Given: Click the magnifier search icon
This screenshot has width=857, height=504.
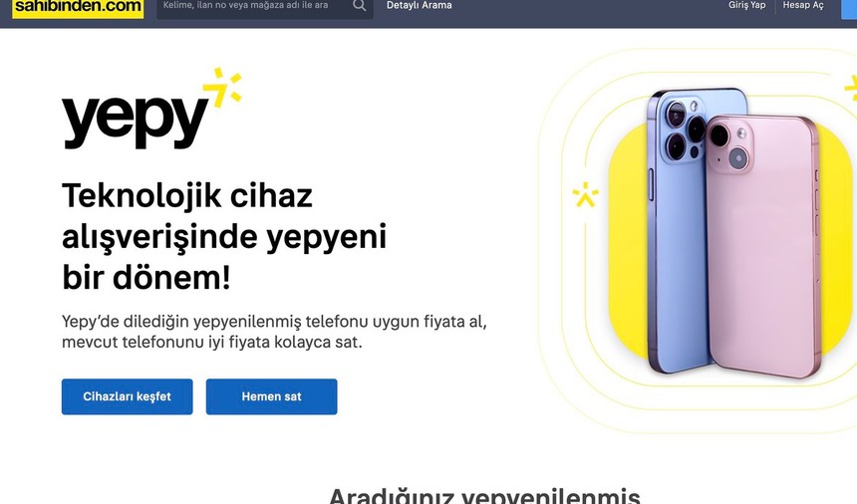Looking at the screenshot, I should tap(359, 5).
